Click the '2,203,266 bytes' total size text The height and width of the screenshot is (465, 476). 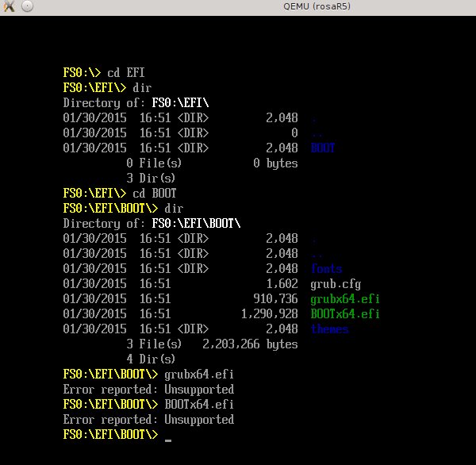250,344
